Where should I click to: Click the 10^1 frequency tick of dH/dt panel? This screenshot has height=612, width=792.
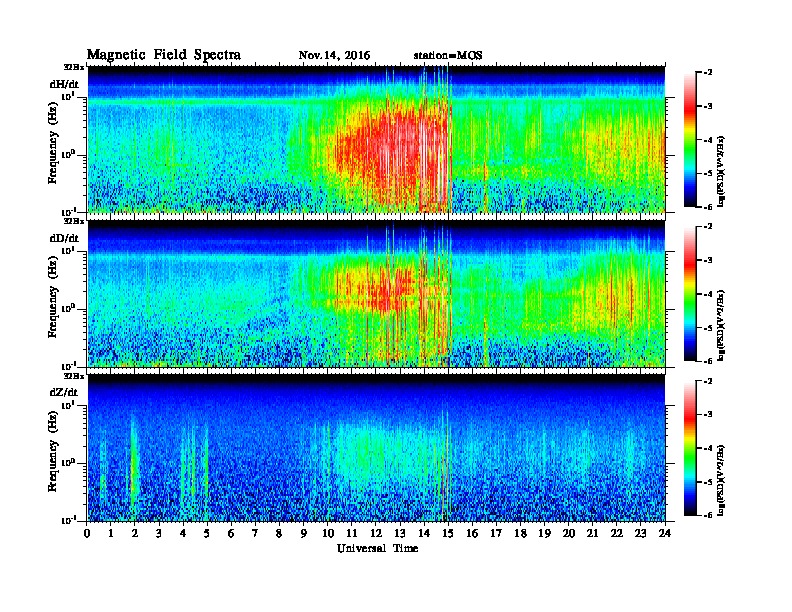click(x=68, y=96)
